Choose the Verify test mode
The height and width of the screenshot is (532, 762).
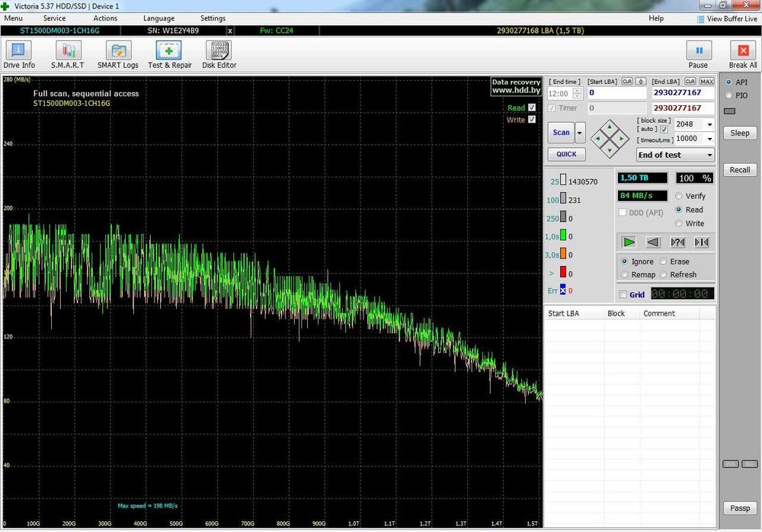click(x=680, y=196)
